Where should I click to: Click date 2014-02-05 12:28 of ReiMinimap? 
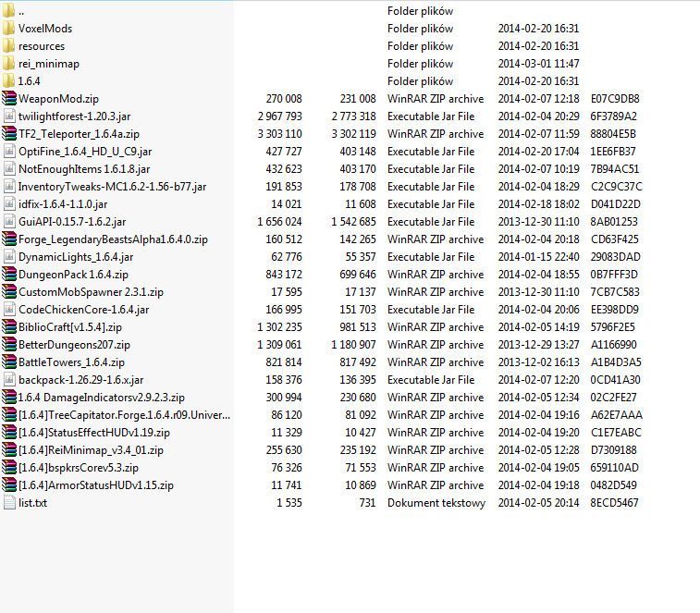(539, 449)
